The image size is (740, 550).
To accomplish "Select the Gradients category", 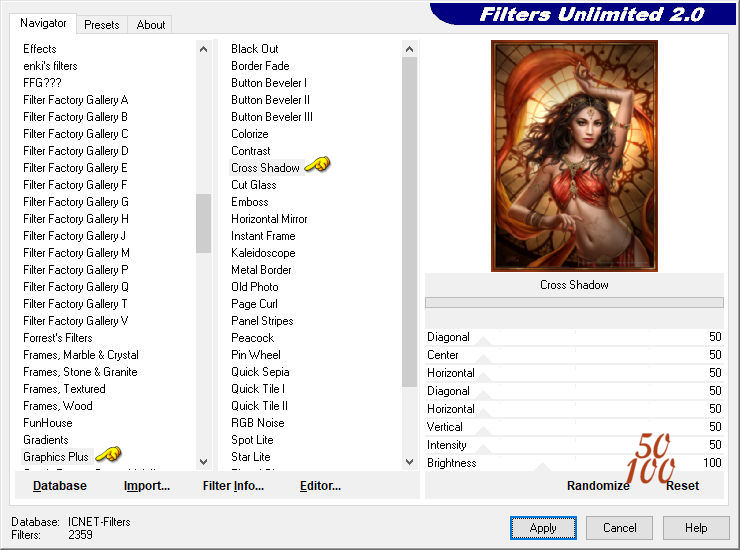I will pos(46,440).
